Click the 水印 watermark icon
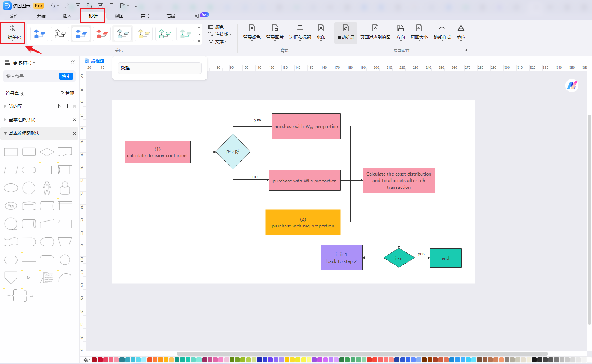 pyautogui.click(x=321, y=32)
